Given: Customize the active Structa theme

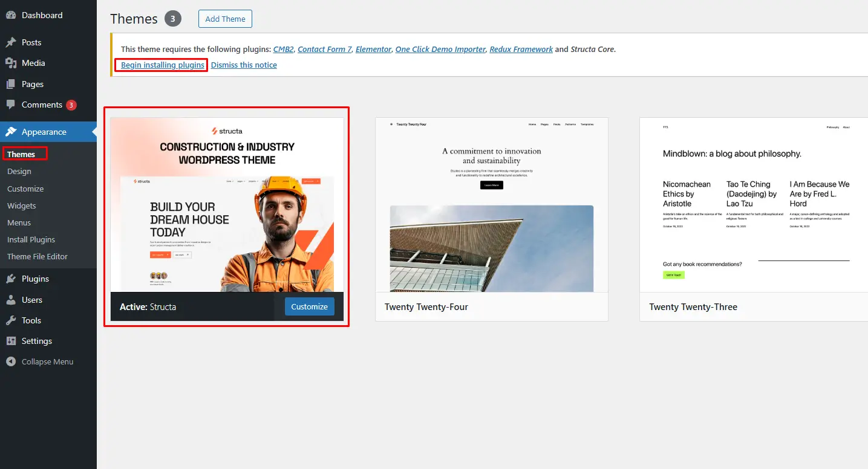Looking at the screenshot, I should tap(310, 306).
